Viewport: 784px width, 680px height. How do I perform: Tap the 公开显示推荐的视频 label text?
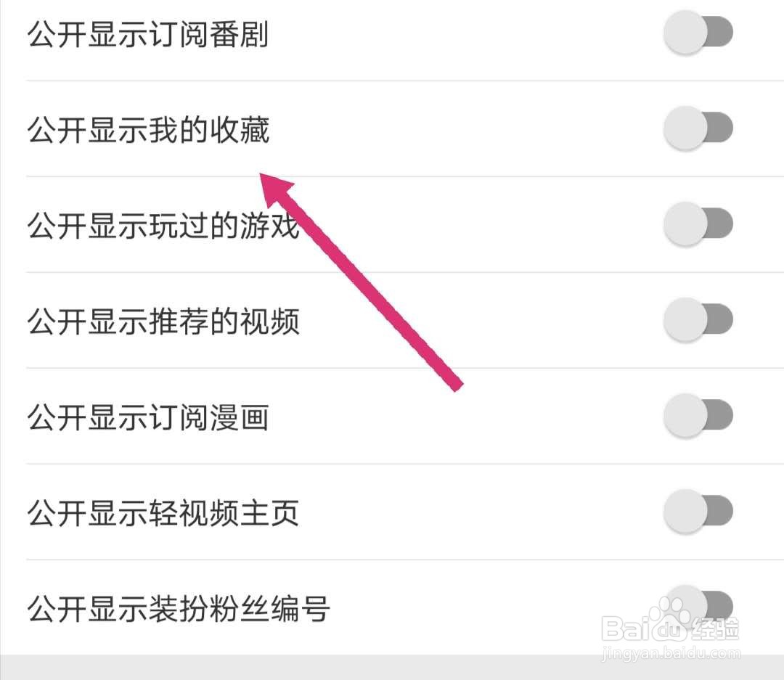163,321
